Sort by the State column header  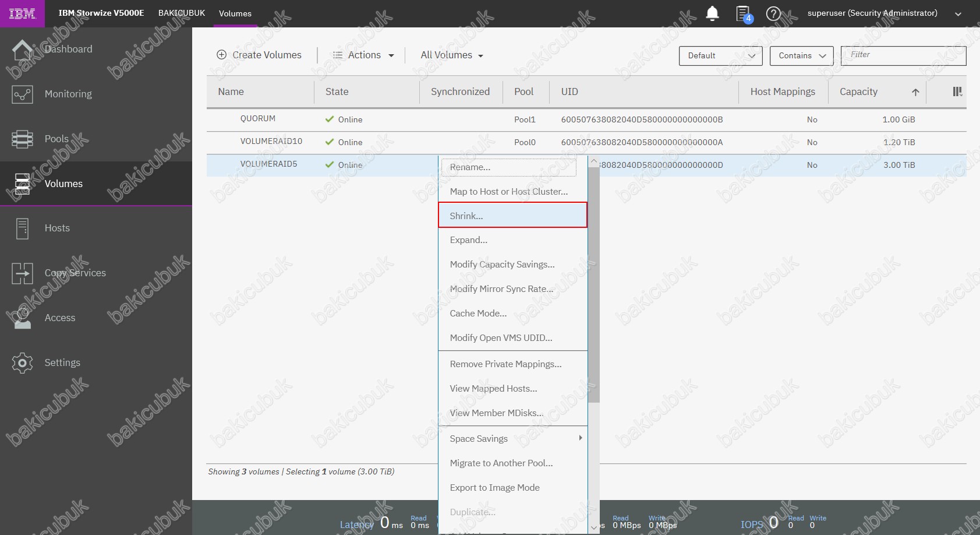point(337,92)
